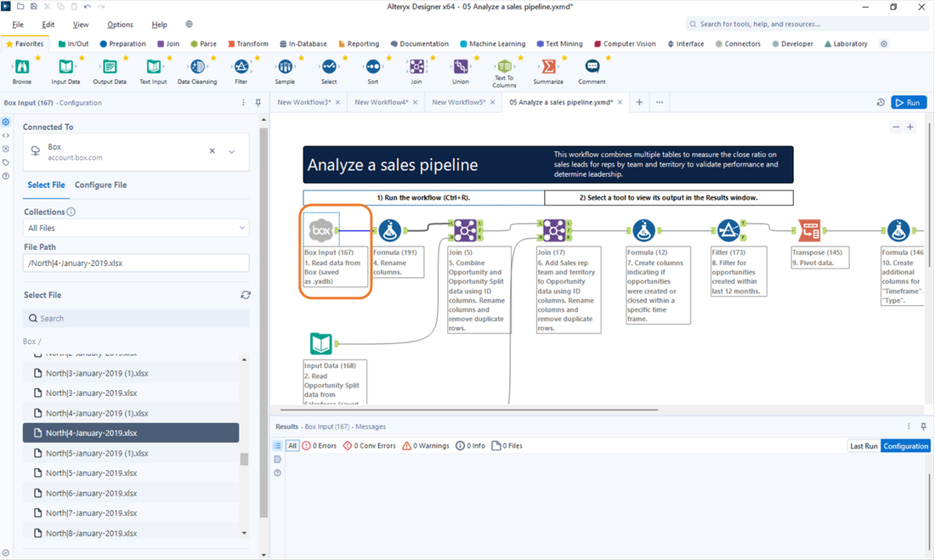Viewport: 935px width, 560px height.
Task: Pick the Text To Columns tool
Action: 506,65
